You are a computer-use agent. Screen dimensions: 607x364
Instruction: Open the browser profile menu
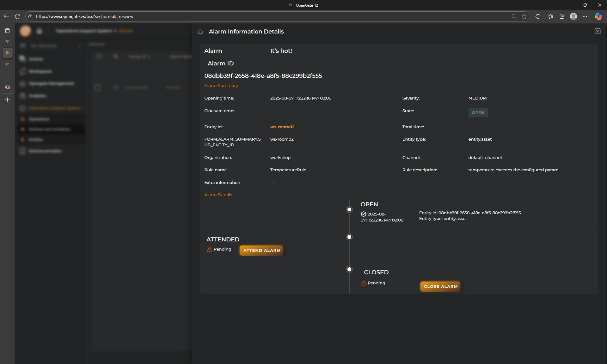pyautogui.click(x=573, y=16)
